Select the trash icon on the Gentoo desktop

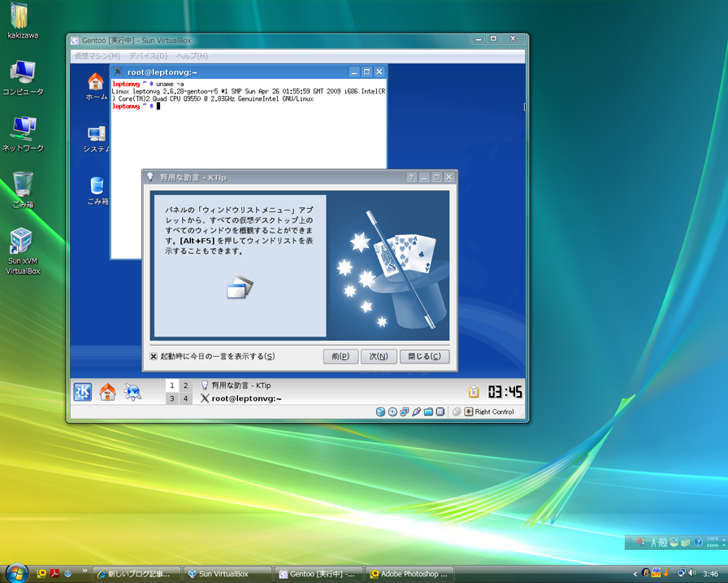[97, 191]
